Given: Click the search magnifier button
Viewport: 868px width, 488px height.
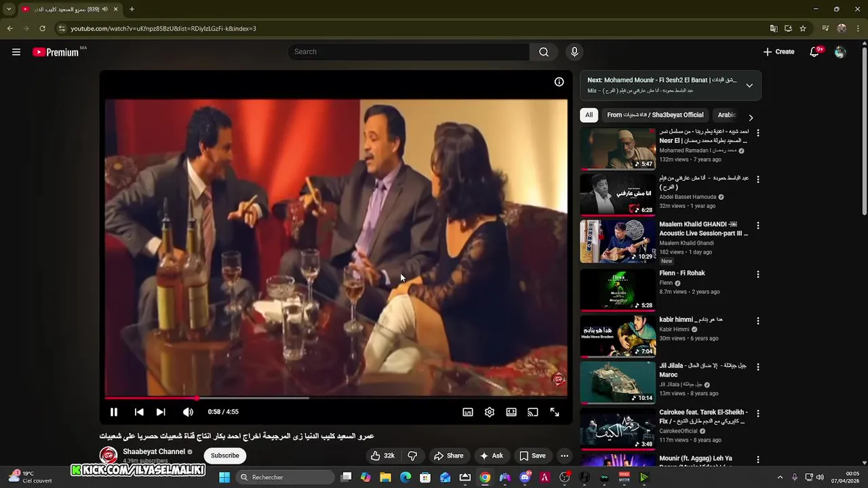Looking at the screenshot, I should 544,52.
